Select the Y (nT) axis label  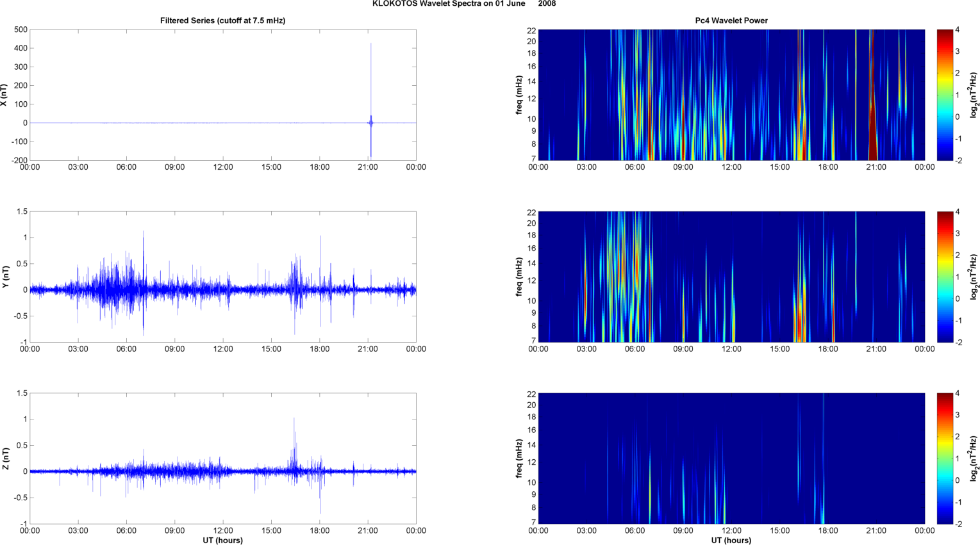tap(5, 277)
